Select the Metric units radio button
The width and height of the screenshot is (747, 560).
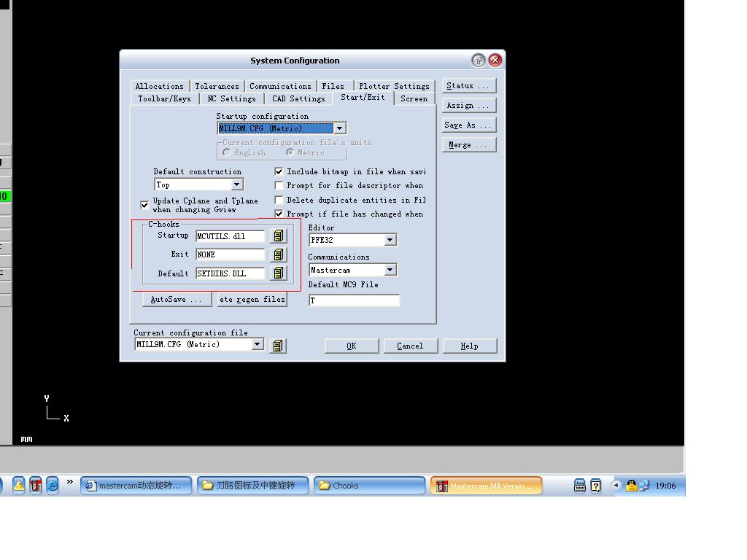click(290, 152)
